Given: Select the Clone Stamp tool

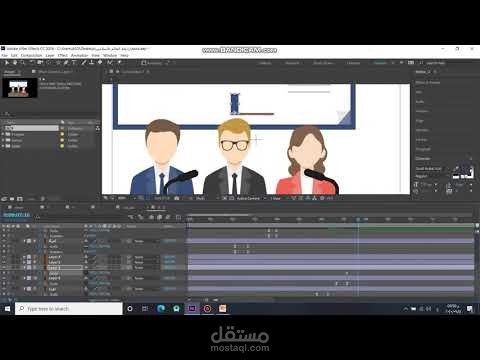Looking at the screenshot, I should point(91,63).
